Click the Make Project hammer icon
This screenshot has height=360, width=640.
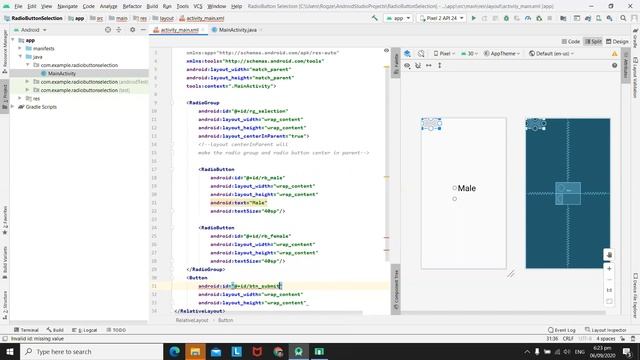(x=374, y=18)
